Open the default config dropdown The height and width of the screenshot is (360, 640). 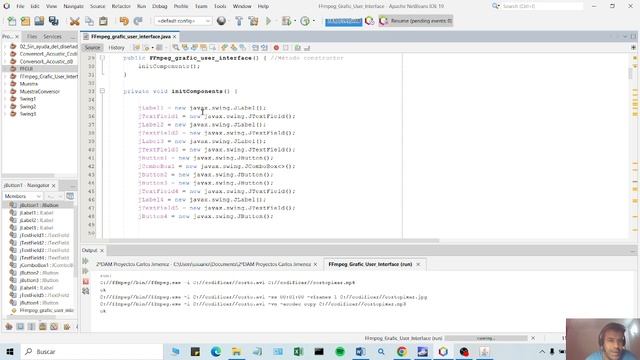(183, 21)
